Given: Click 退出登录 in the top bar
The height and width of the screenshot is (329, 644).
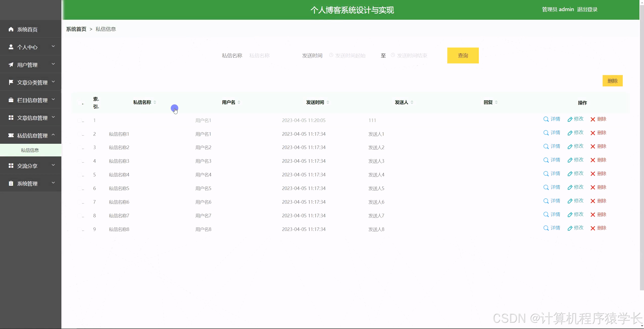Looking at the screenshot, I should point(587,9).
